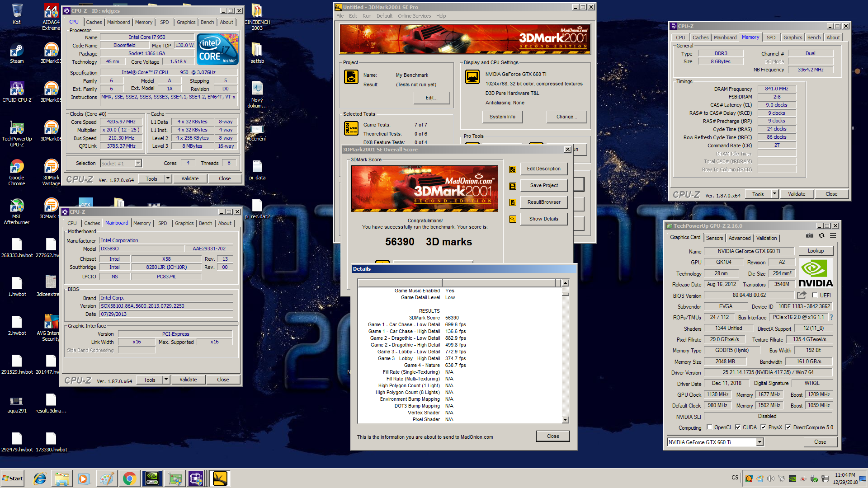The image size is (868, 488).
Task: Click Validate in the CPU-Z Memory window
Action: [796, 194]
